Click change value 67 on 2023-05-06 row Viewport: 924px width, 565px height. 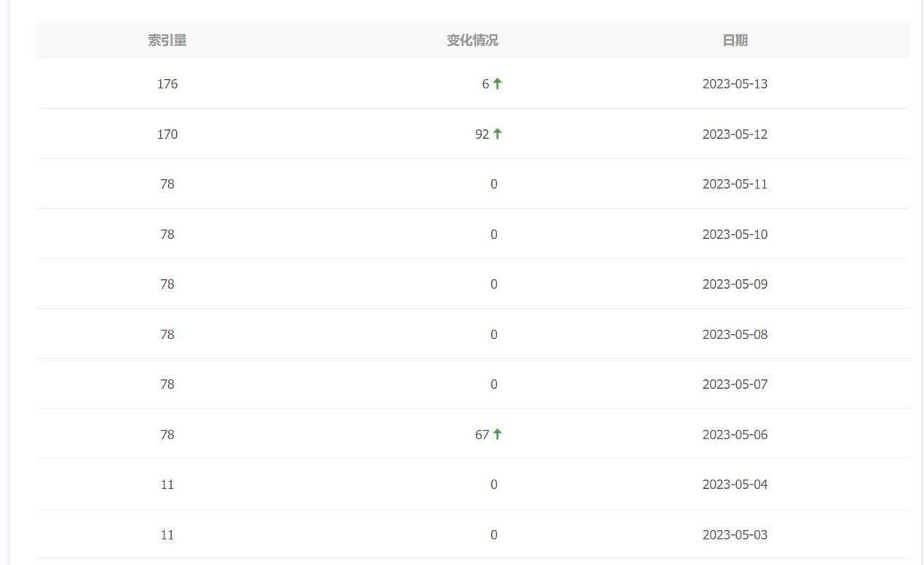pyautogui.click(x=482, y=434)
